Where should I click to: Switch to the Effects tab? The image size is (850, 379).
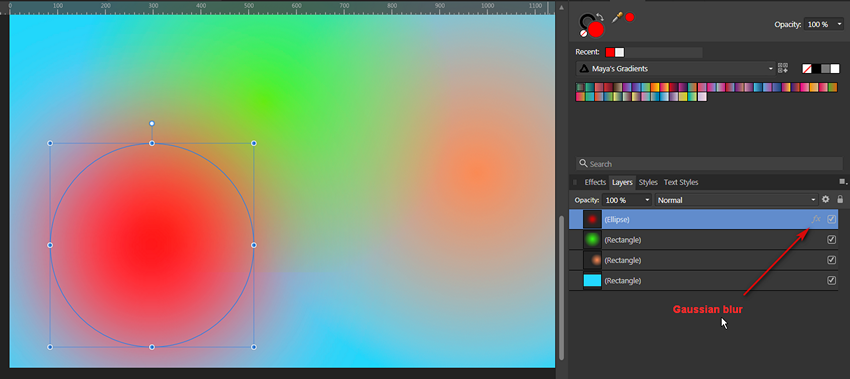(595, 182)
